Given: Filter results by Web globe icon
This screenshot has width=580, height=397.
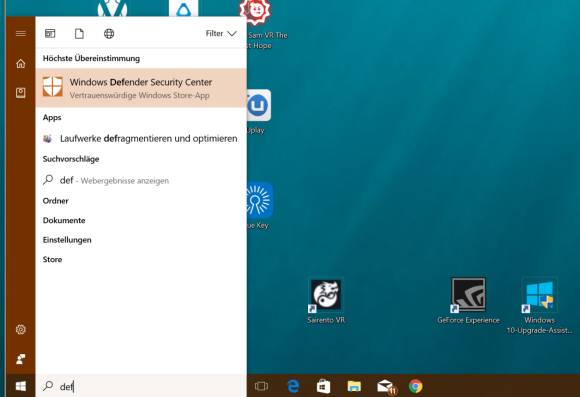Looking at the screenshot, I should (109, 34).
